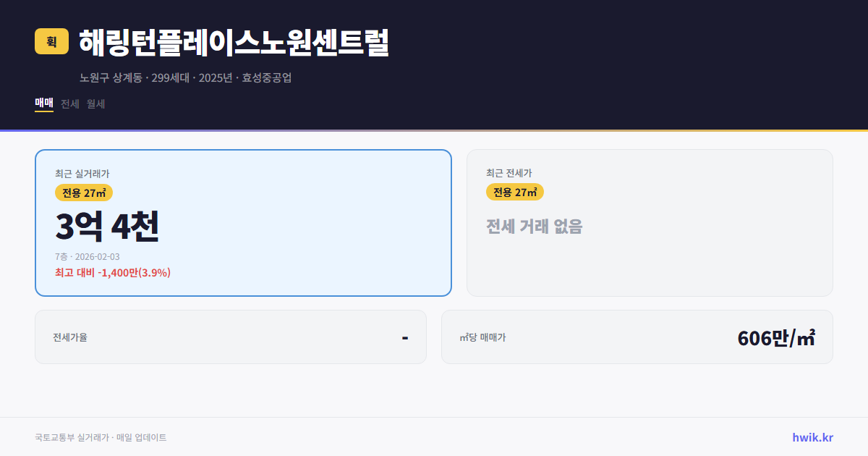Click the 전용 27㎡ badge in jeonse card
The width and height of the screenshot is (868, 456).
pyautogui.click(x=515, y=192)
